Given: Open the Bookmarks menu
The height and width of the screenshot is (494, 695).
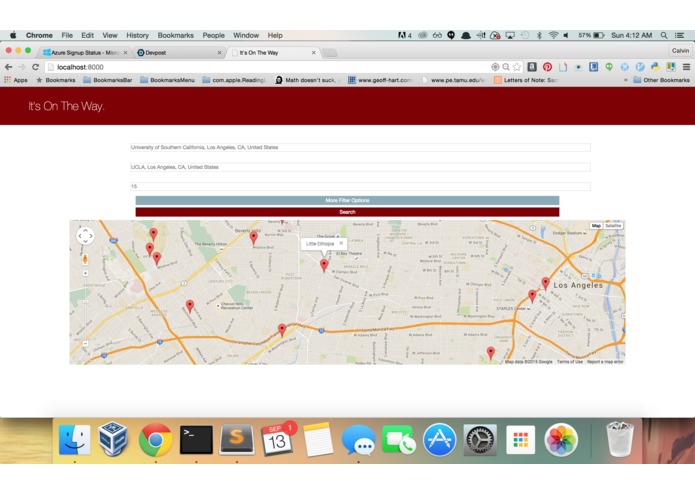Looking at the screenshot, I should pos(176,35).
